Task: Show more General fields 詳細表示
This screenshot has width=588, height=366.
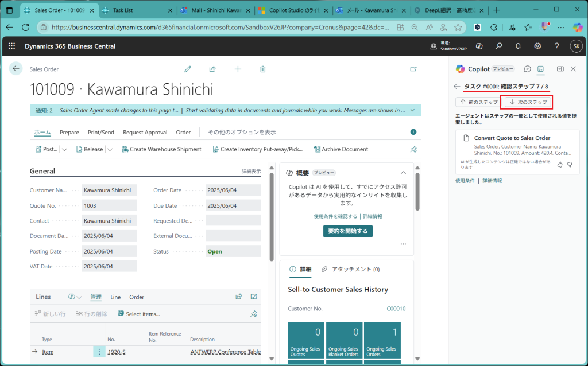Action: coord(251,171)
